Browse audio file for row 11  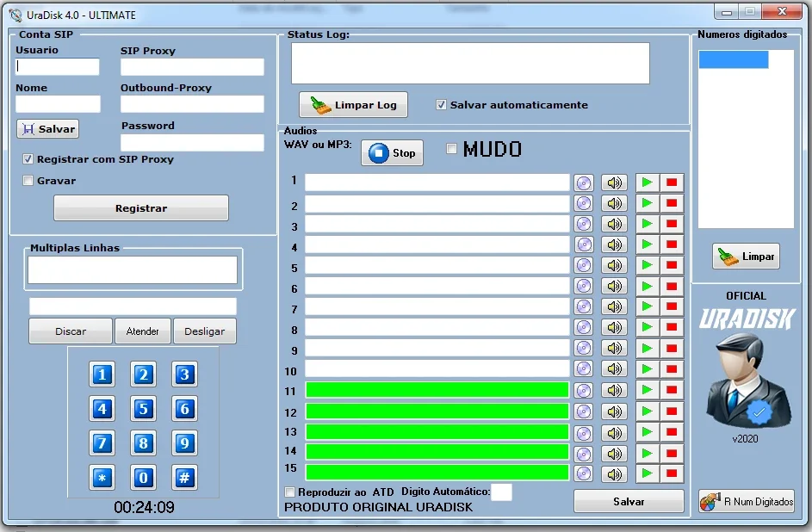(x=584, y=391)
